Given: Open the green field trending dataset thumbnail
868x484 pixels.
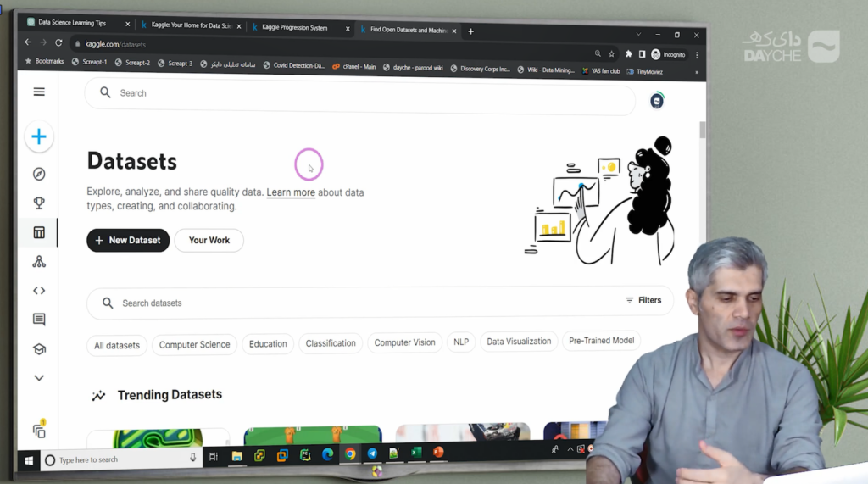Looking at the screenshot, I should [x=313, y=435].
